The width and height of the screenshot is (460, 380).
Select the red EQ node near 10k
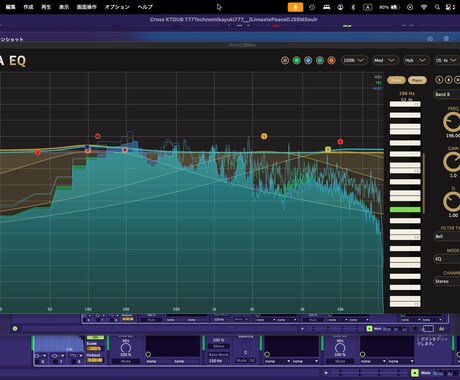point(340,142)
